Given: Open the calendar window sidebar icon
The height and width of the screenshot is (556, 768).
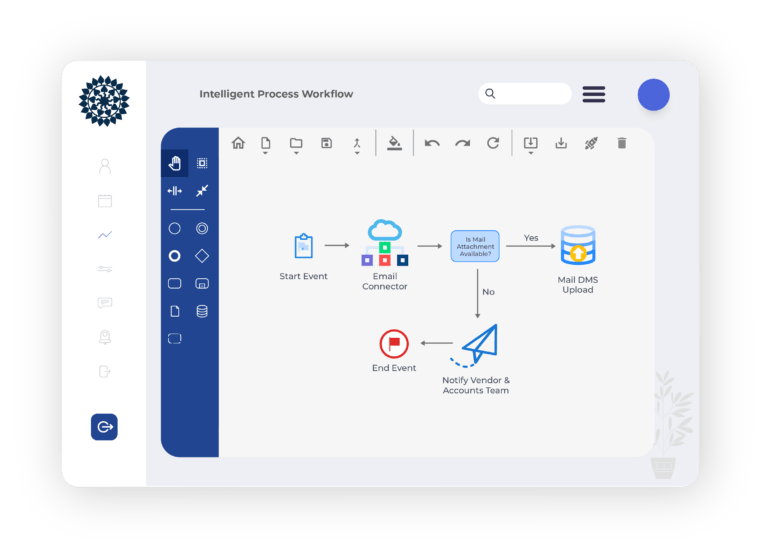Looking at the screenshot, I should [105, 201].
